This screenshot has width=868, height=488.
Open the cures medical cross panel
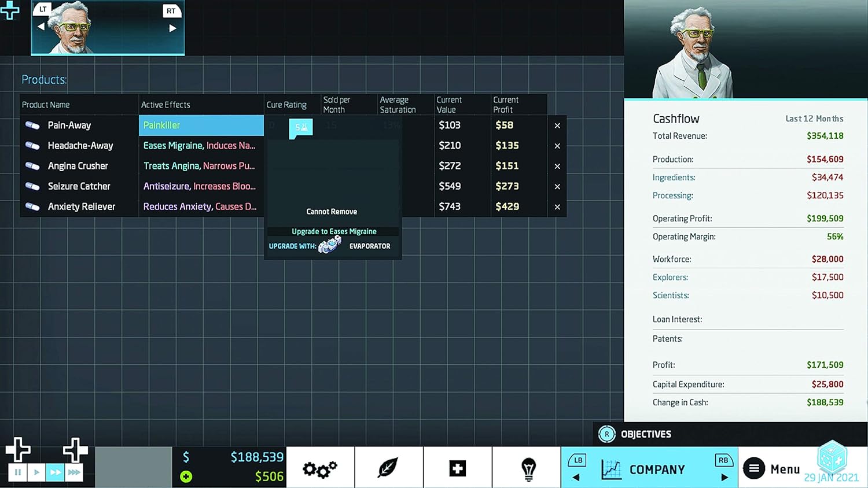[457, 468]
